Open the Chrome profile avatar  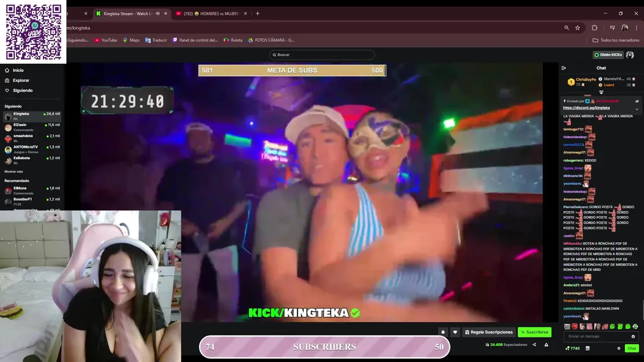pyautogui.click(x=624, y=28)
